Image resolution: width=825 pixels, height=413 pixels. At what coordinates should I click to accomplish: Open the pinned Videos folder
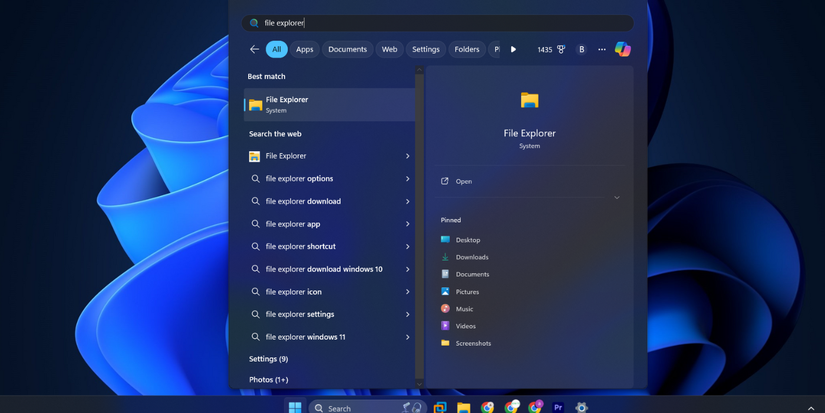click(458, 326)
